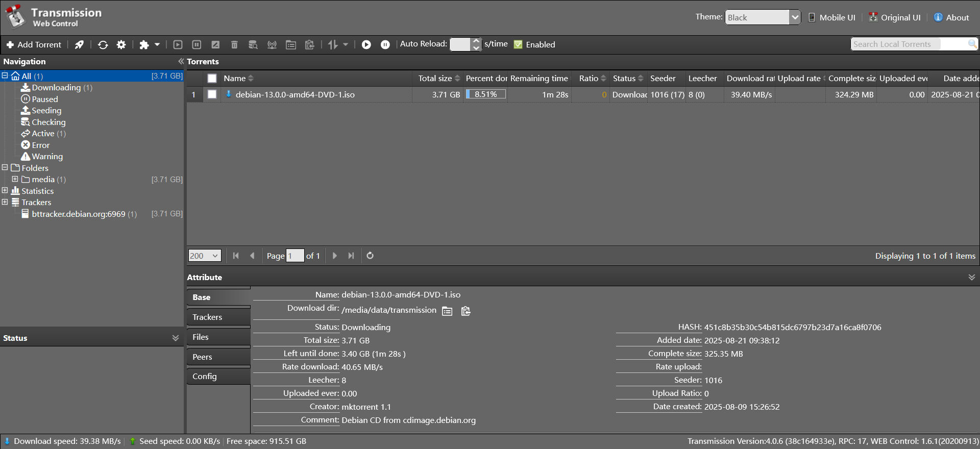Collapse the Attribute panel
The width and height of the screenshot is (980, 449).
click(971, 277)
